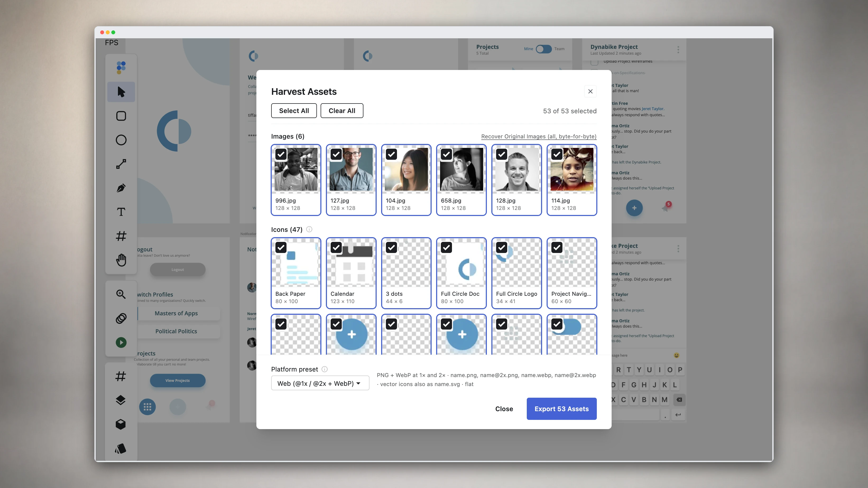Uncheck the 658.jpg image checkbox
The width and height of the screenshot is (868, 488).
[x=446, y=154]
